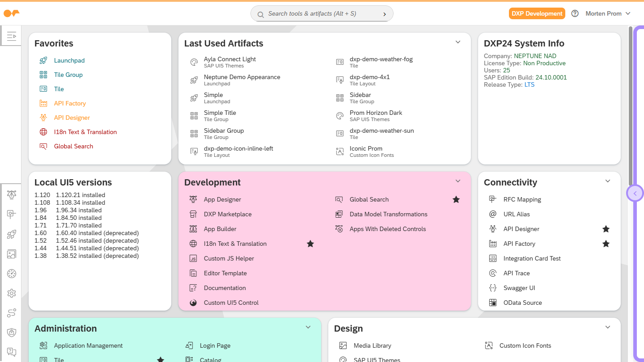Select the gauge icon in left sidebar
Image resolution: width=644 pixels, height=362 pixels.
click(12, 274)
